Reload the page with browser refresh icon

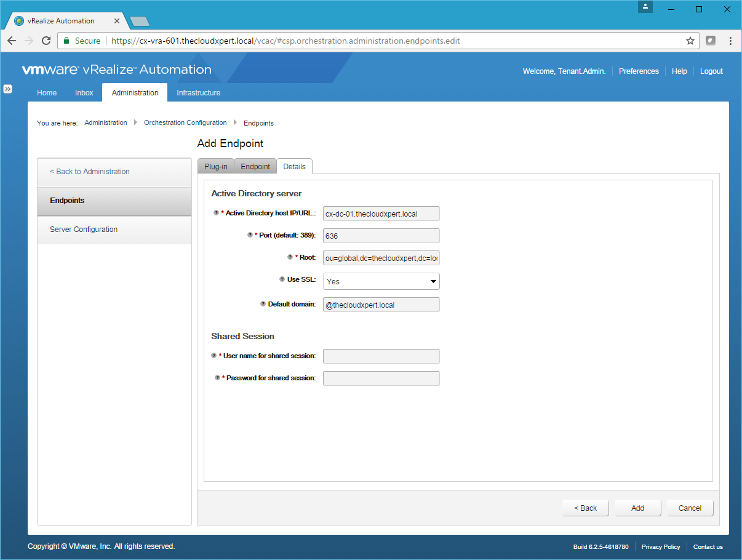(x=46, y=41)
